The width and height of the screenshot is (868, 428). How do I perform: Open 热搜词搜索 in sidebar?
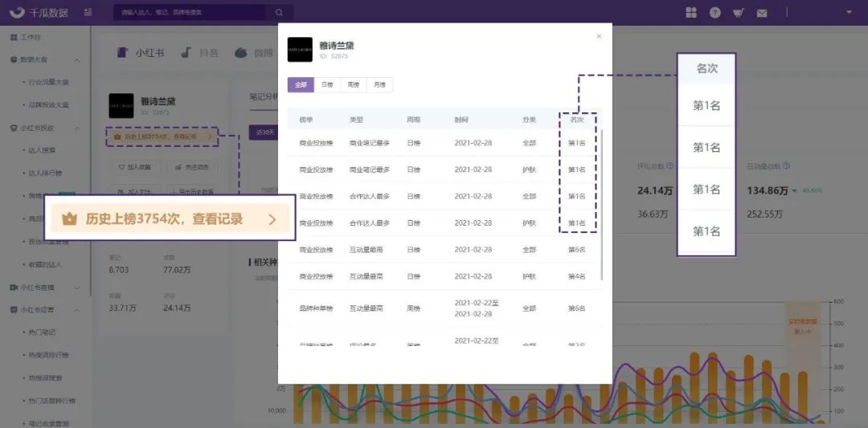45,377
